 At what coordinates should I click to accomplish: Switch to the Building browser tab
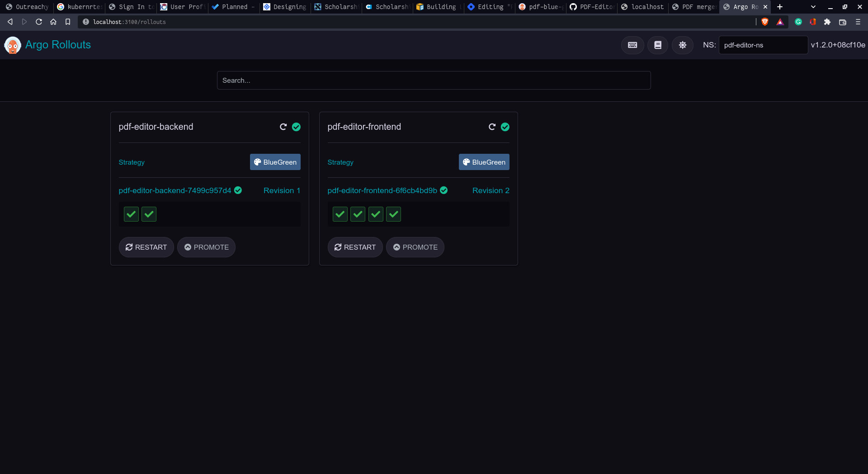click(439, 7)
